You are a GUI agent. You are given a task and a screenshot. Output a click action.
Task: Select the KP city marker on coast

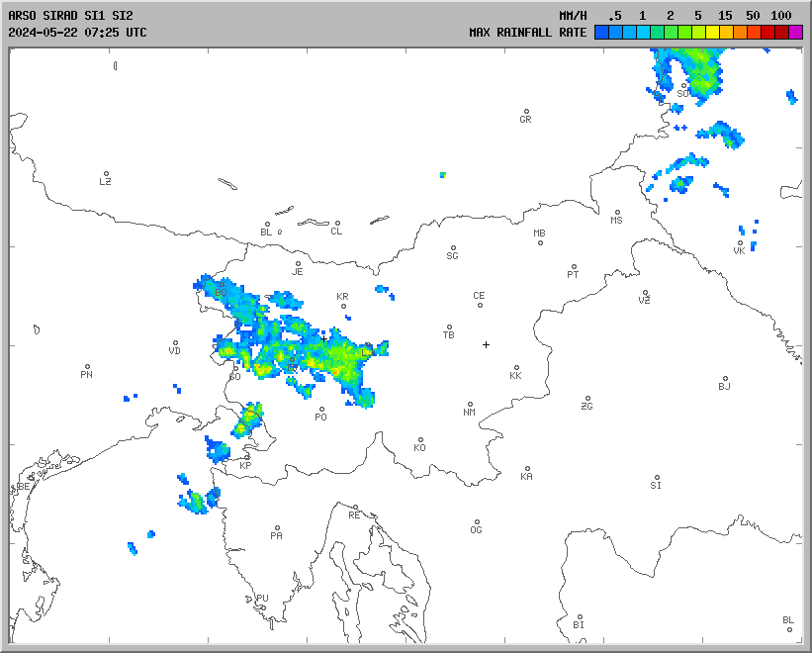(246, 457)
